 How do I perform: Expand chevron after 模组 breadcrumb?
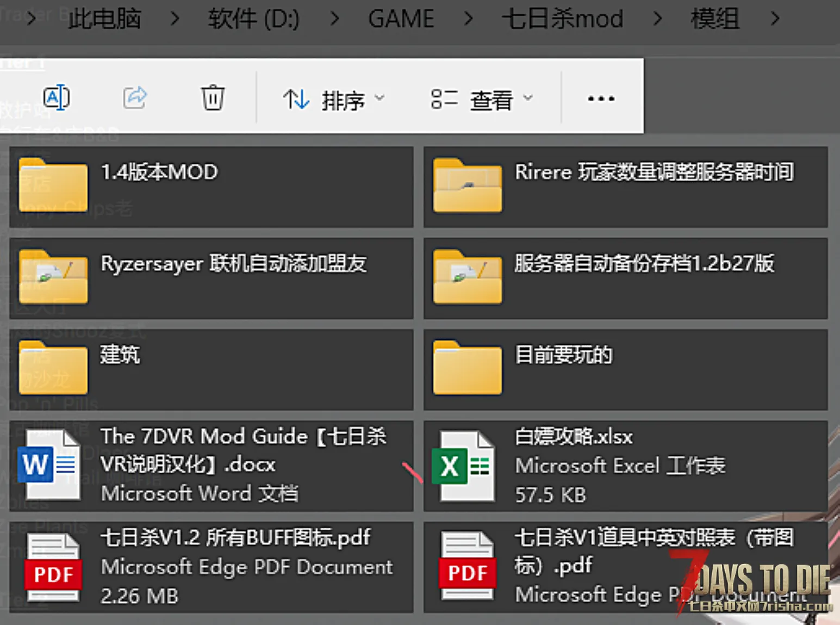coord(775,19)
